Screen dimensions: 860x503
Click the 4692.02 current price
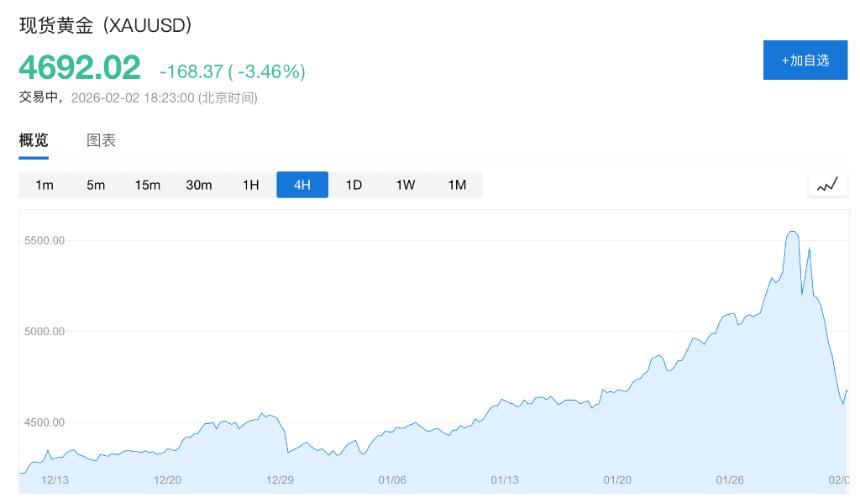[x=80, y=68]
